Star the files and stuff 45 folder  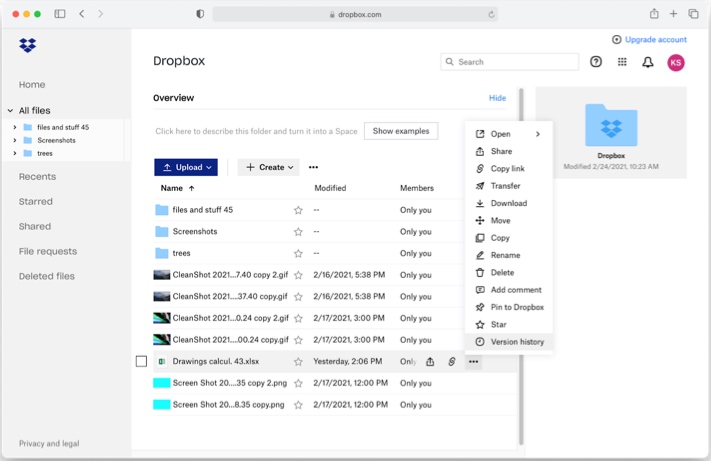click(298, 210)
